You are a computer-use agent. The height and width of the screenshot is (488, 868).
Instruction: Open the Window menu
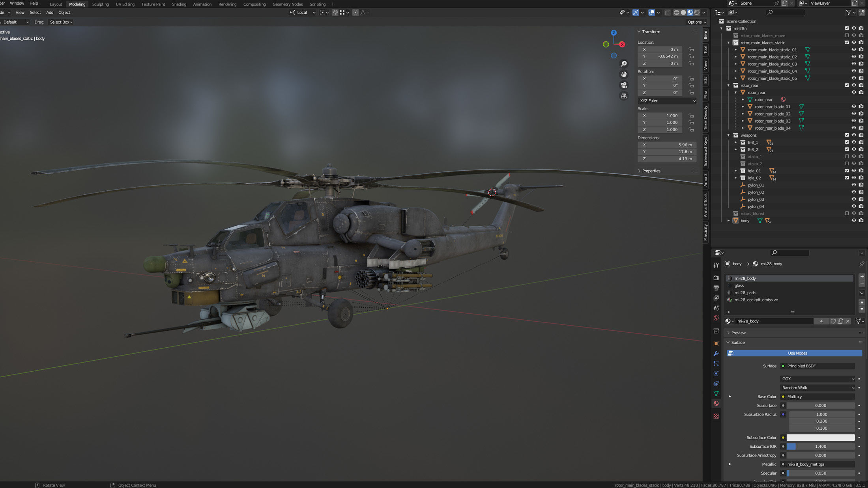pyautogui.click(x=17, y=3)
